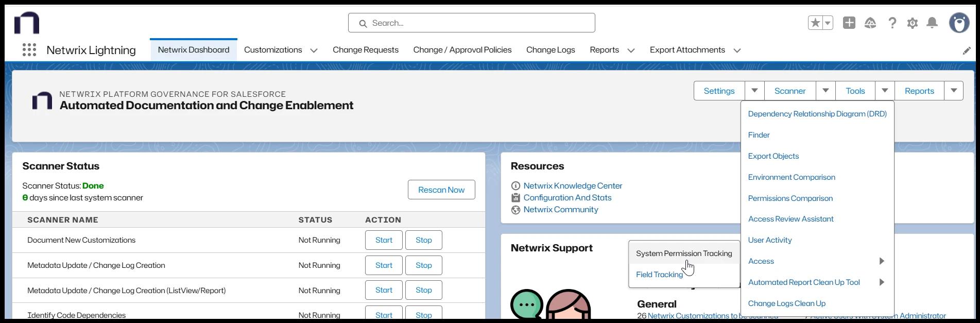
Task: Open the Export Attachments tab
Action: (687, 50)
